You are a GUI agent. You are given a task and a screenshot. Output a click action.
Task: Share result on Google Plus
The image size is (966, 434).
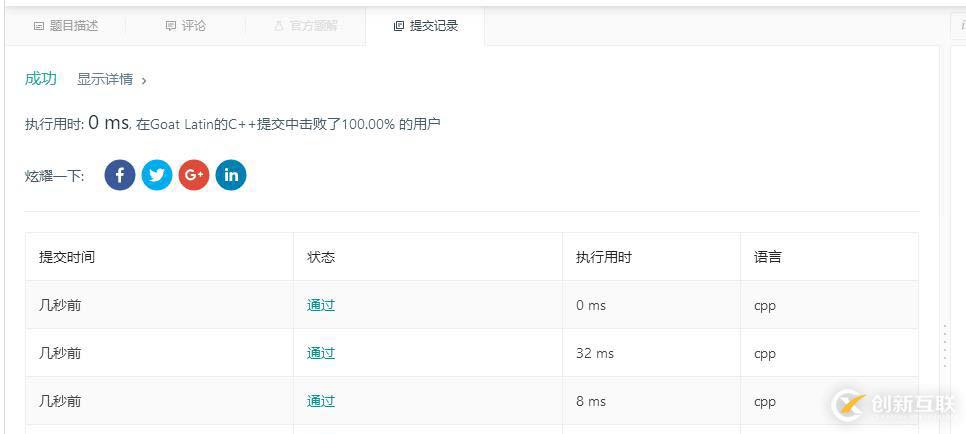point(194,175)
